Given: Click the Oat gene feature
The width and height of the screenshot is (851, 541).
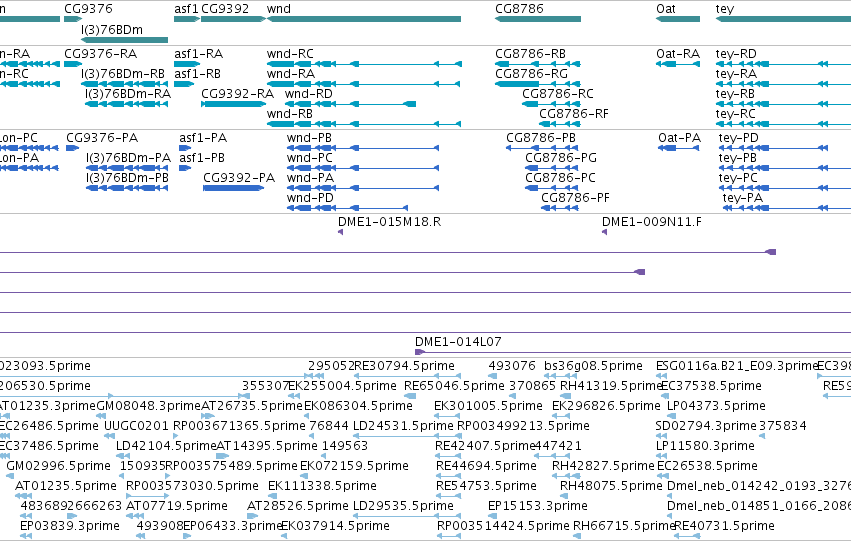Looking at the screenshot, I should pos(678,19).
